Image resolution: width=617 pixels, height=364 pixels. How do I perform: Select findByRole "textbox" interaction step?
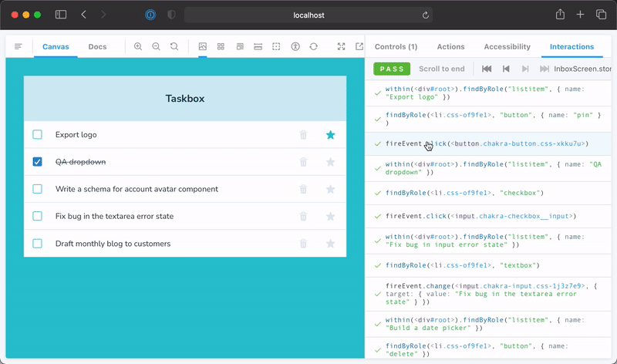pyautogui.click(x=488, y=265)
